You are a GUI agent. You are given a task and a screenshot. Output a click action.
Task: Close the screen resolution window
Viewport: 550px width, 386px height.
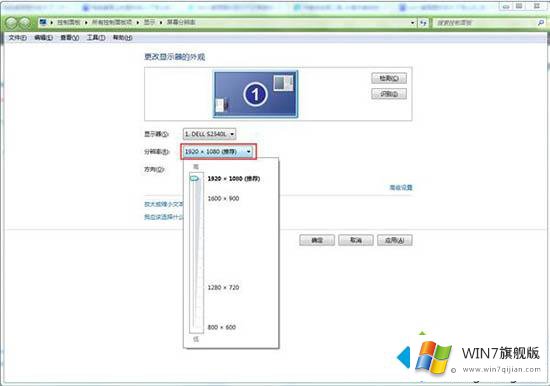coord(537,6)
